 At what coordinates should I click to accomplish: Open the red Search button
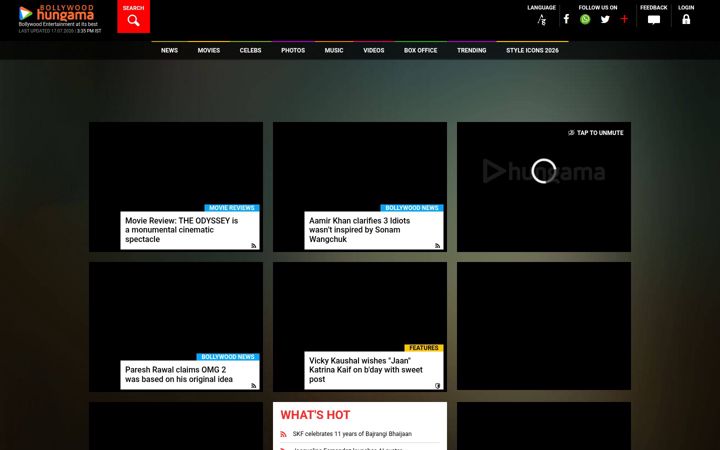(133, 17)
